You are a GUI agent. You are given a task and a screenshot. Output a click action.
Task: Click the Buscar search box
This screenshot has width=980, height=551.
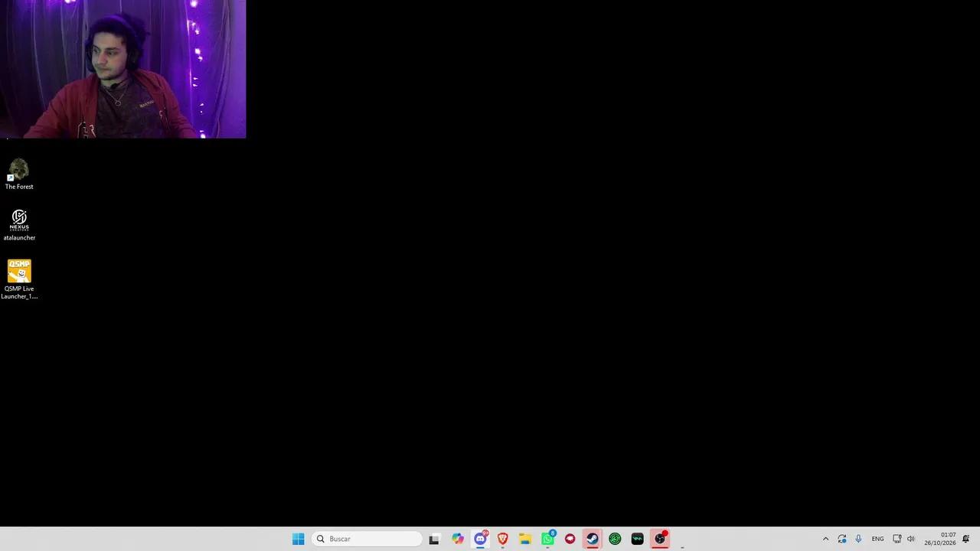(x=367, y=539)
